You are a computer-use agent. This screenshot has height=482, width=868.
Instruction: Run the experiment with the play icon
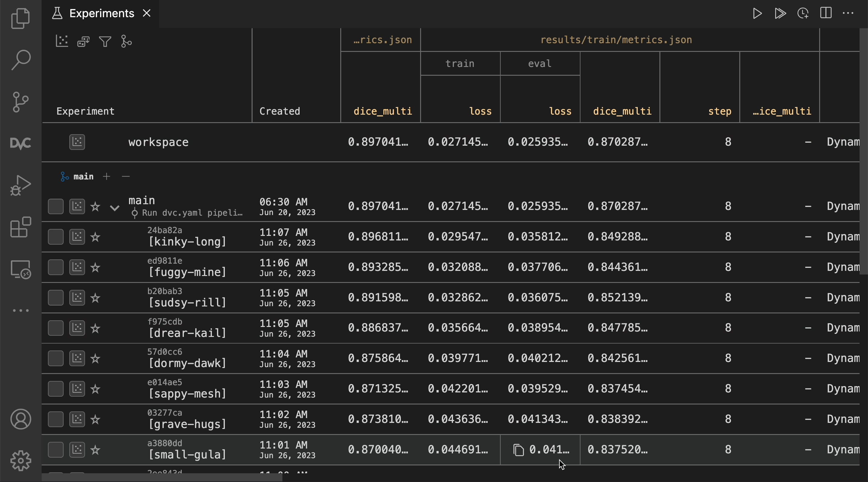point(757,14)
